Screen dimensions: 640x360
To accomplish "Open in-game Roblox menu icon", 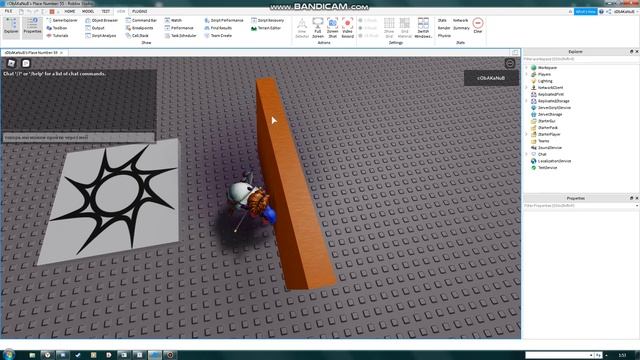I will [x=11, y=63].
